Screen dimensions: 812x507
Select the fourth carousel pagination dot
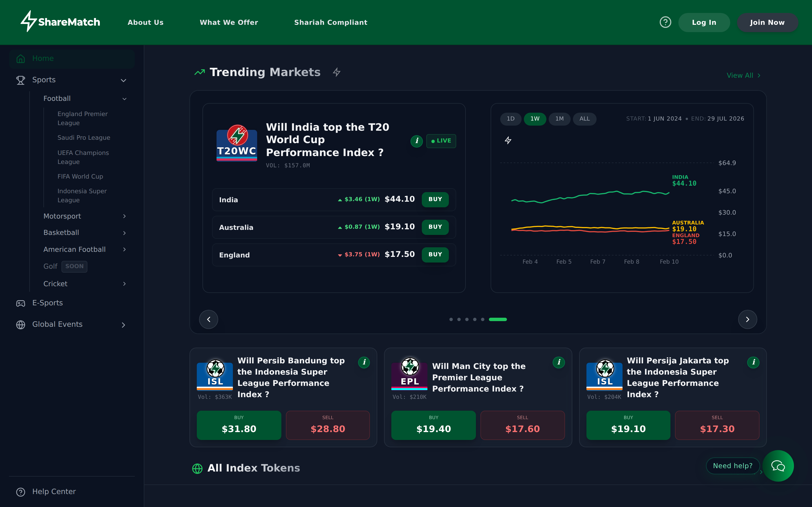pos(475,319)
